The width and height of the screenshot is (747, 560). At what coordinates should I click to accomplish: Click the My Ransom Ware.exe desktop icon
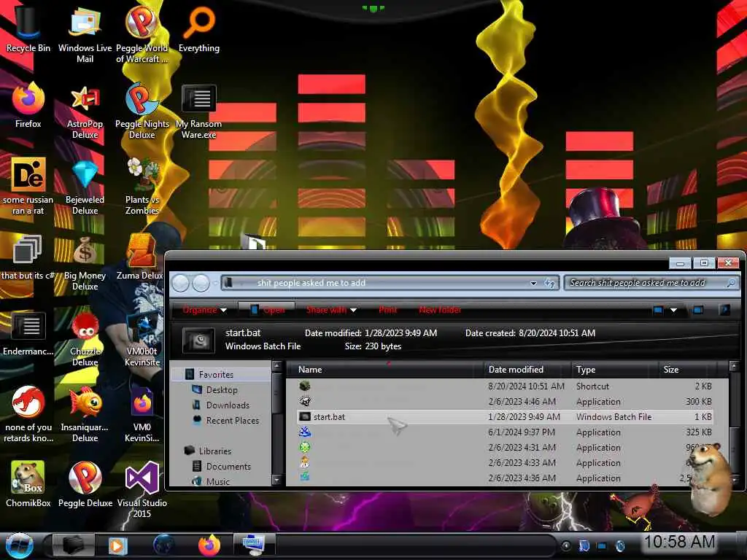coord(198,111)
